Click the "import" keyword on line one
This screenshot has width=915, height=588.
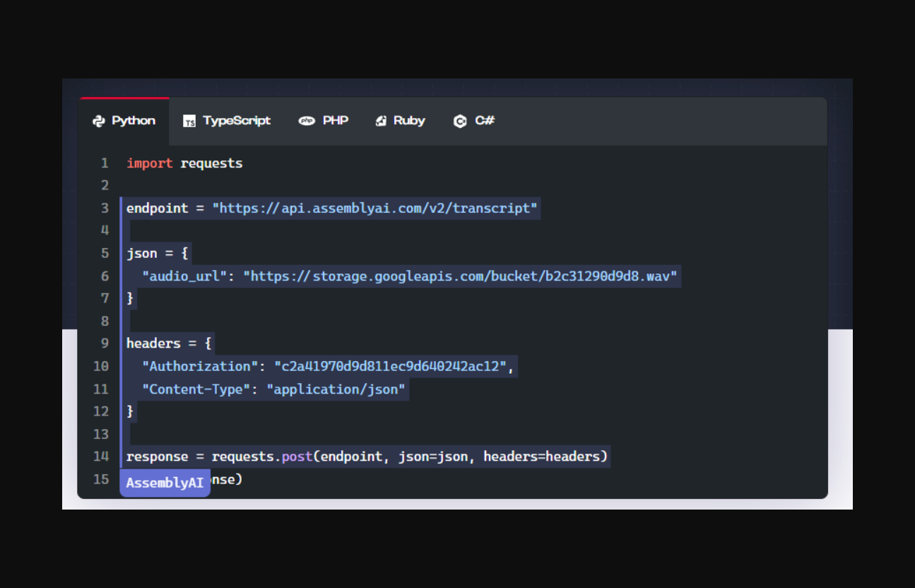click(x=149, y=163)
